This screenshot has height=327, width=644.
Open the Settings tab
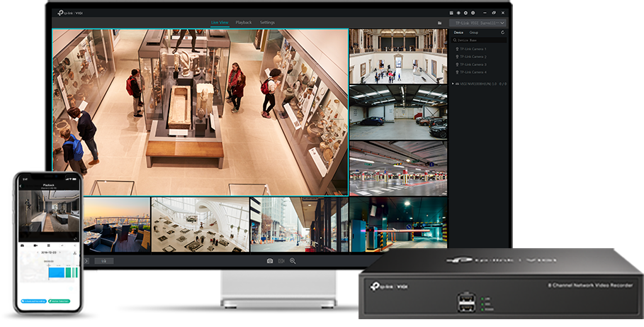click(267, 23)
